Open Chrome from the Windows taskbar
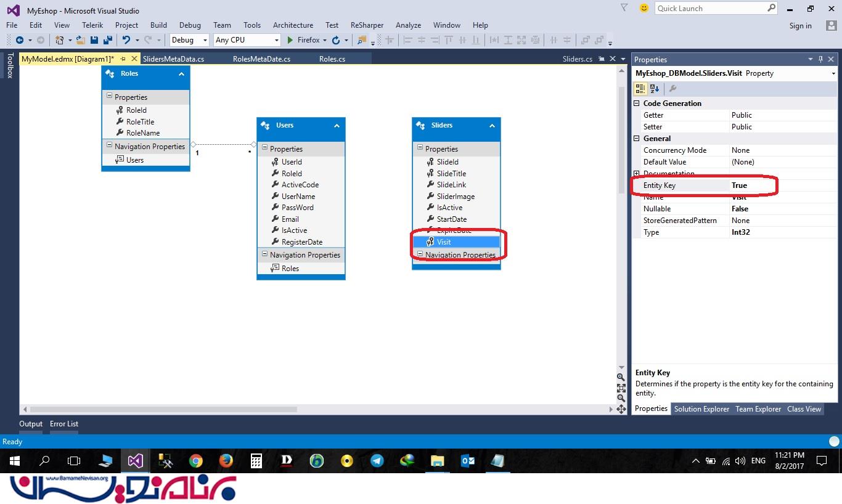Image resolution: width=842 pixels, height=504 pixels. (196, 461)
